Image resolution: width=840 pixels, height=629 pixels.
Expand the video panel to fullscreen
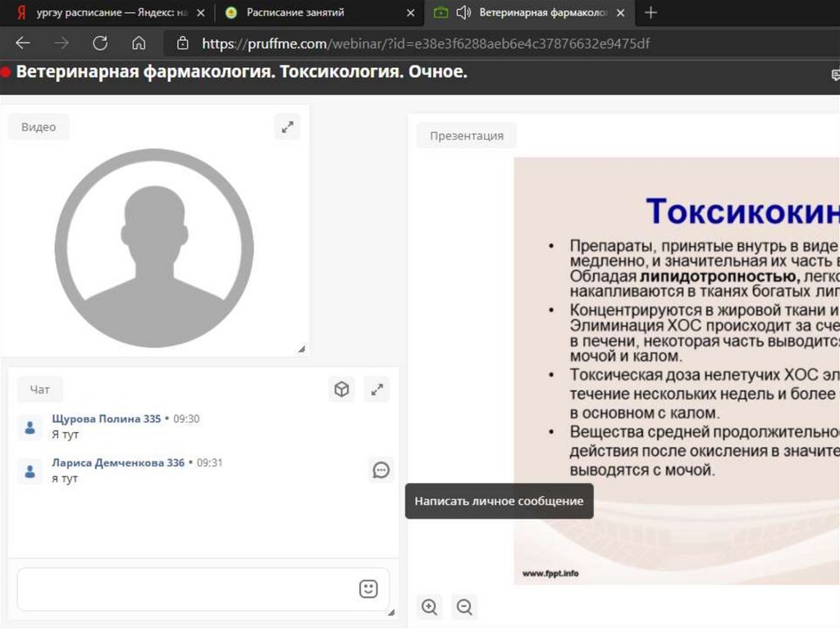(x=287, y=127)
